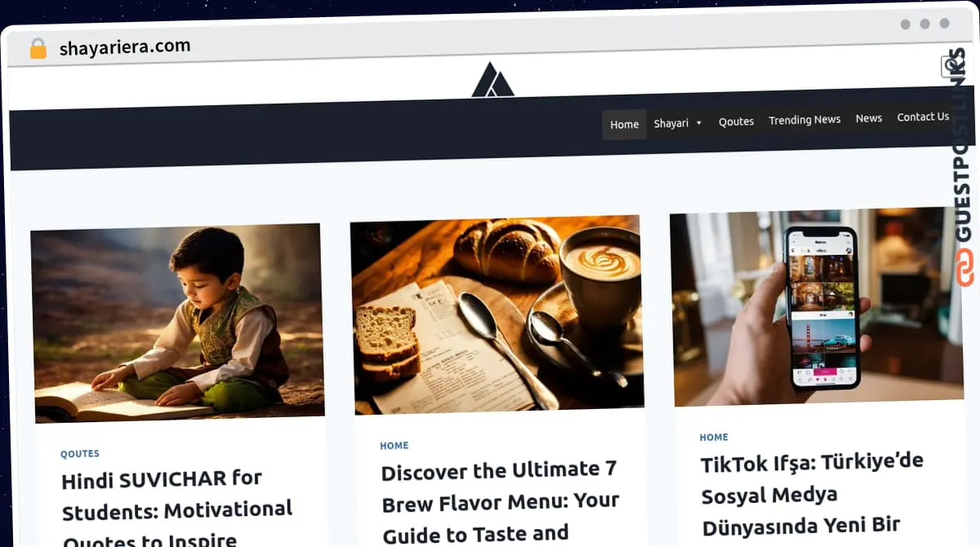Open the 7 Brew Flavor Menu article
980x547 pixels.
pos(500,501)
